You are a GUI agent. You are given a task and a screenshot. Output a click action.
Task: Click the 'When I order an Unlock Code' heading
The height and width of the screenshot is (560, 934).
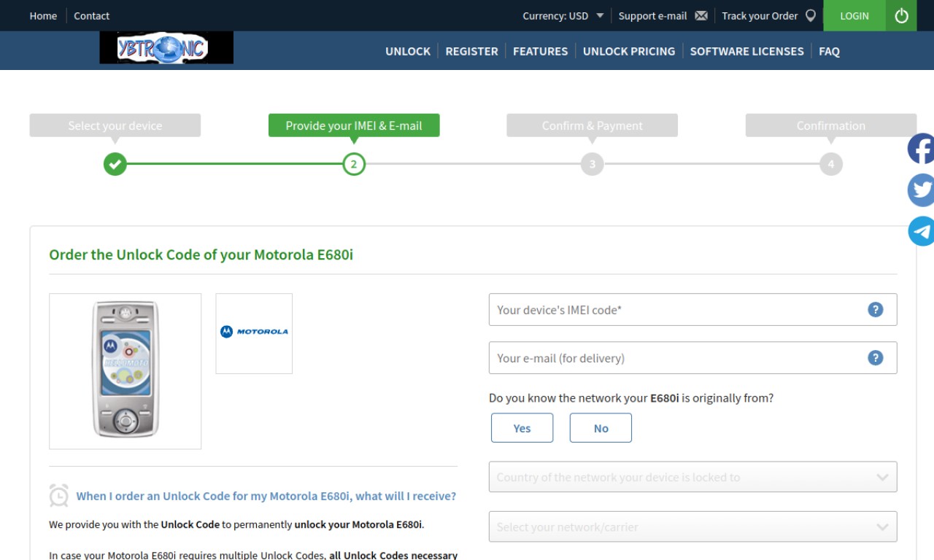point(266,496)
